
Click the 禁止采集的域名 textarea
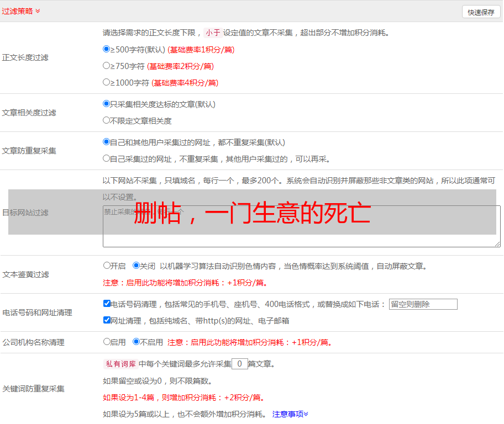click(x=302, y=226)
